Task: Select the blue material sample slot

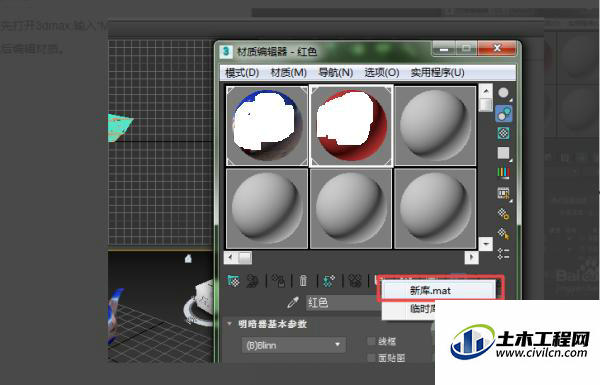Action: tap(267, 126)
